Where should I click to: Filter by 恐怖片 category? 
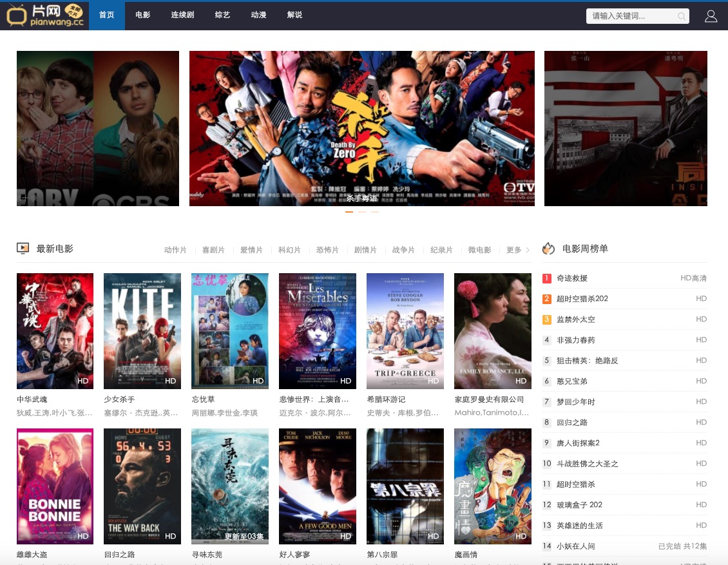pos(328,250)
